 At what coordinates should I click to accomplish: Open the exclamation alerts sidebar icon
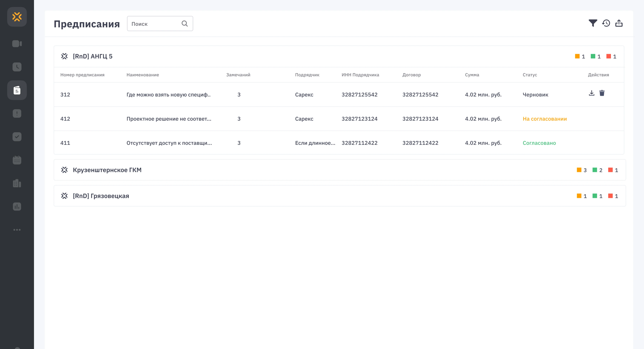[17, 113]
